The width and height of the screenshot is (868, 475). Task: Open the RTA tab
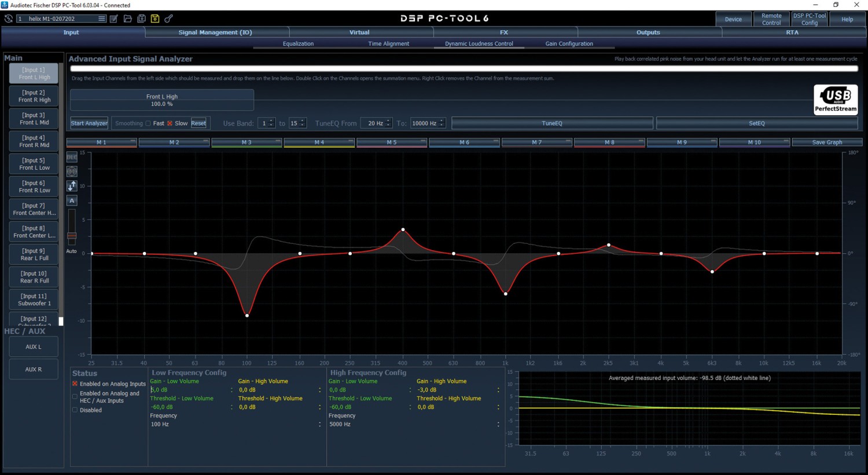point(792,32)
